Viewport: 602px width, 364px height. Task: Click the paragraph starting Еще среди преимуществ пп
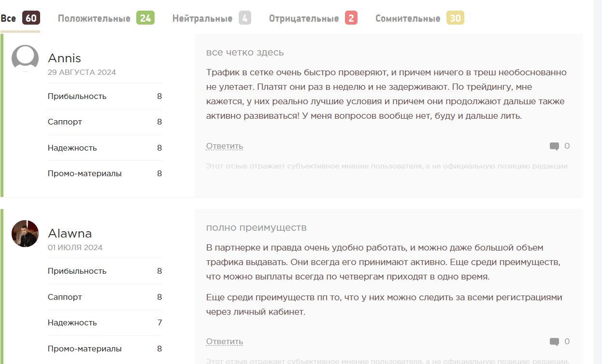(384, 305)
